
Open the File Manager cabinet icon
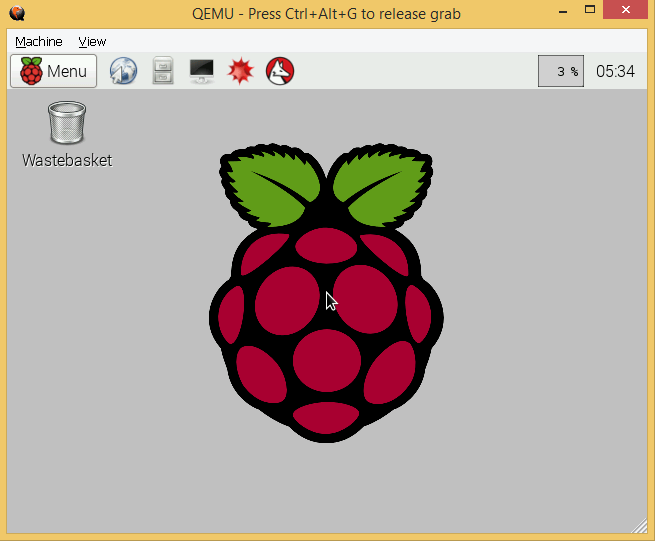(x=163, y=71)
